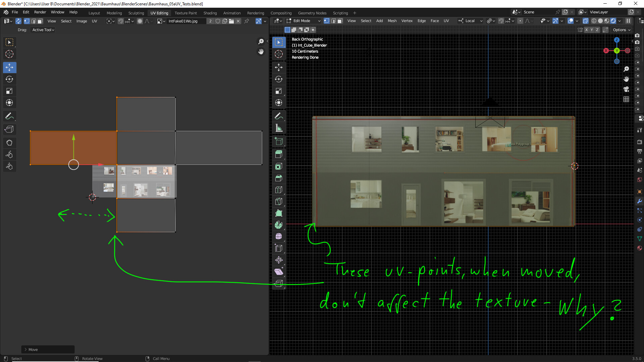
Task: Open the new image button in UV header
Action: tap(225, 21)
